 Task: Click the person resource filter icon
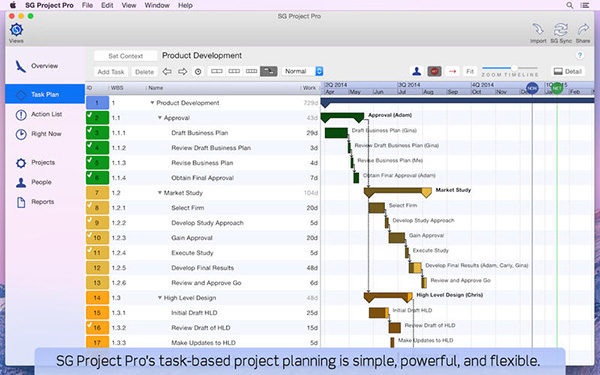pos(417,71)
